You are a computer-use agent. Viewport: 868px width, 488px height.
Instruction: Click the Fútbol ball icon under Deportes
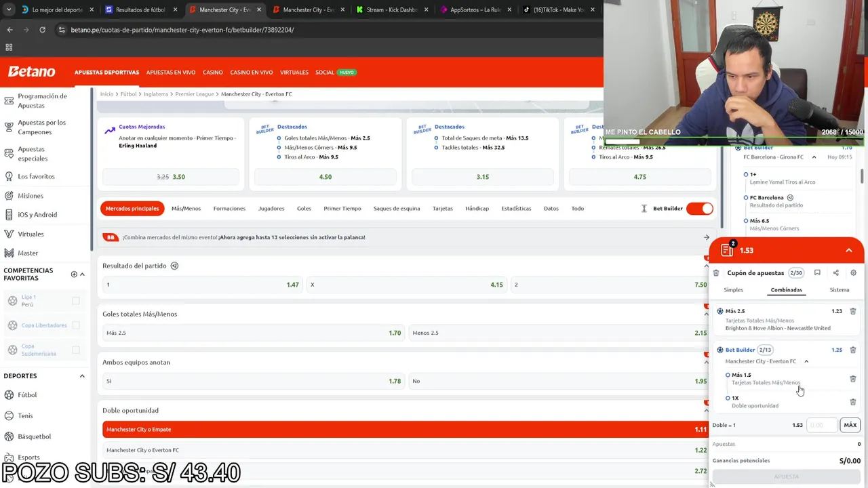[x=9, y=394]
